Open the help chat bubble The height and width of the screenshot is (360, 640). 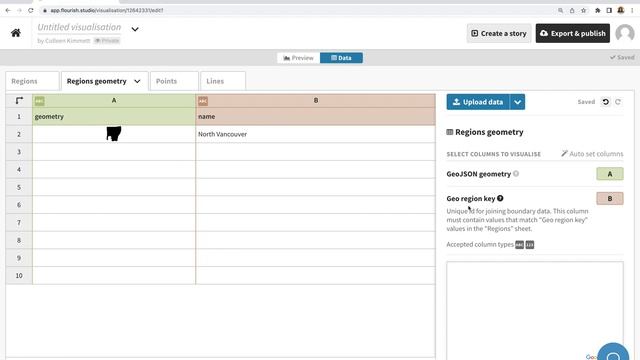pyautogui.click(x=613, y=353)
